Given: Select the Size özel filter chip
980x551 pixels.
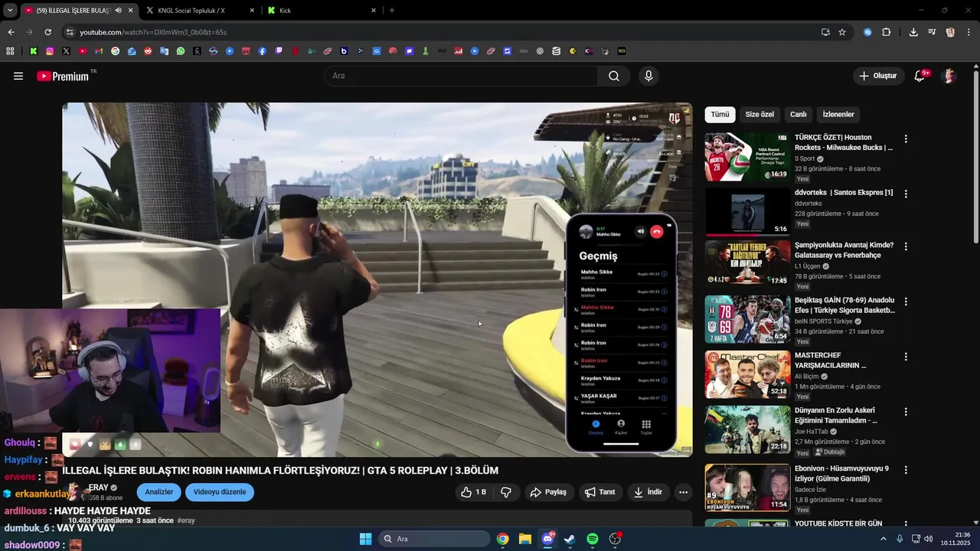Looking at the screenshot, I should click(759, 115).
